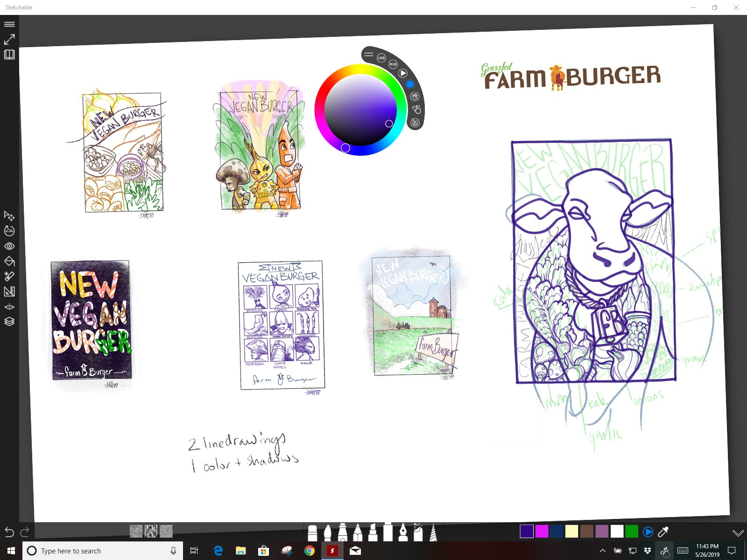Click the play button on color panel

click(403, 73)
